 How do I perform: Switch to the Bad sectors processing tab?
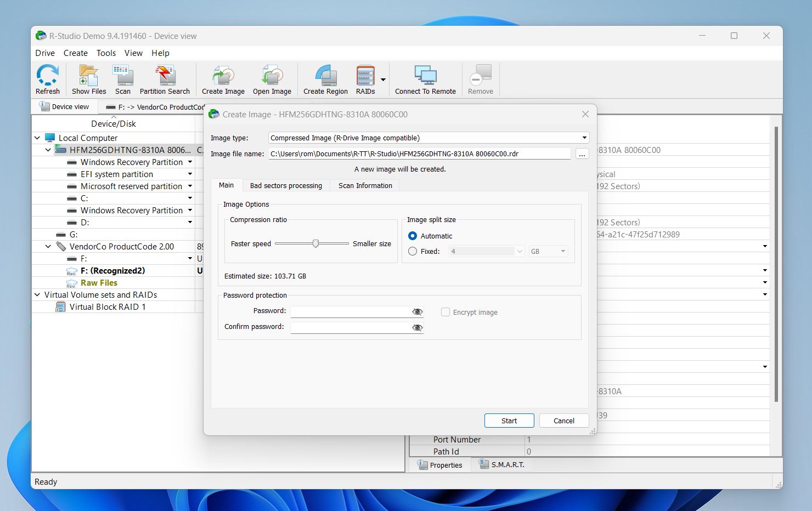(286, 185)
